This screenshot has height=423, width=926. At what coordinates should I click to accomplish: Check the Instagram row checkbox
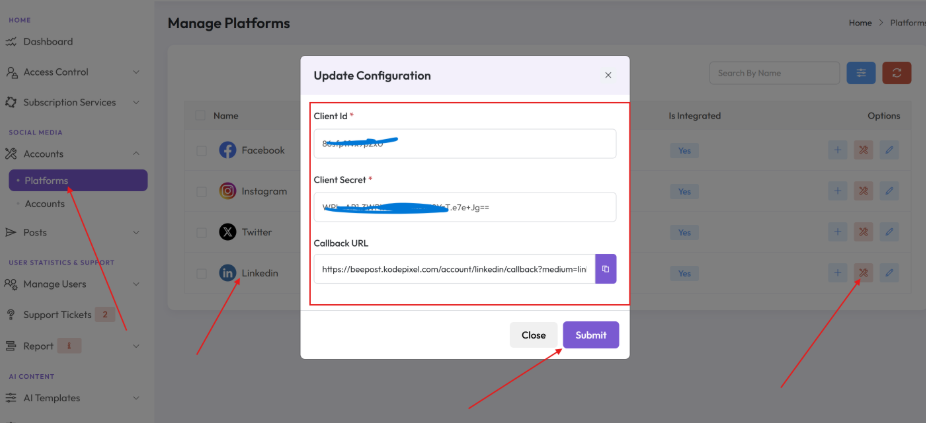click(x=201, y=191)
